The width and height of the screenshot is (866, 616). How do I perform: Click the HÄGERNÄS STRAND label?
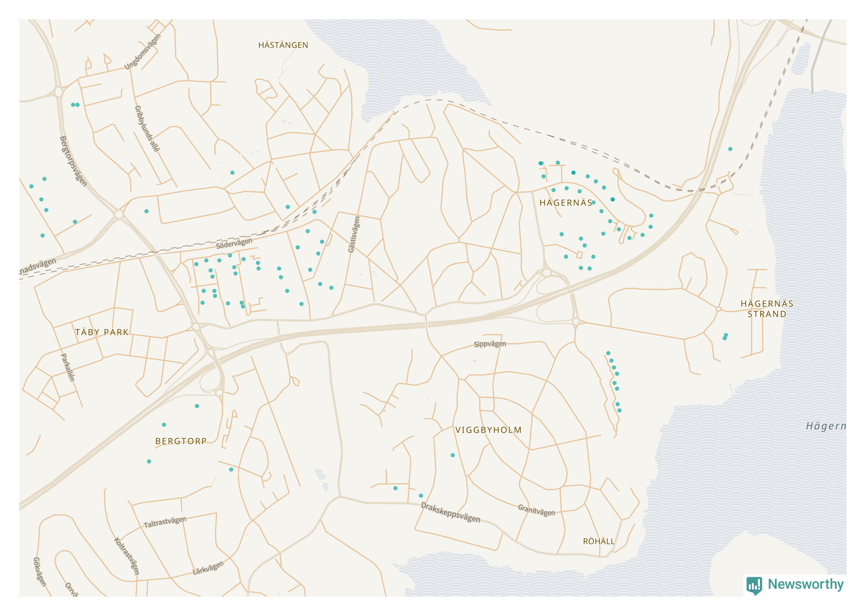[x=766, y=309]
